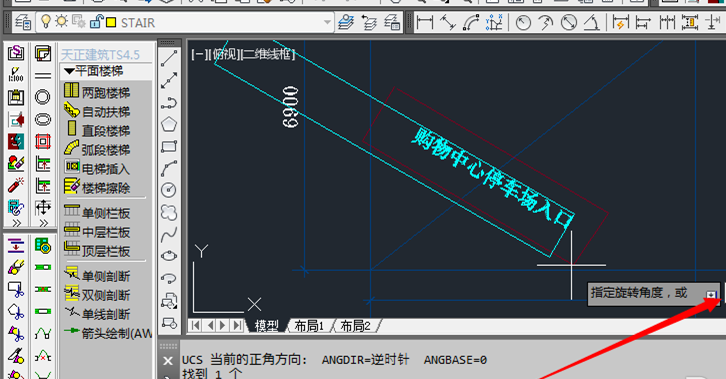The image size is (726, 379).
Task: Click the 天正建筑TS4.5 menu title
Action: (x=100, y=54)
